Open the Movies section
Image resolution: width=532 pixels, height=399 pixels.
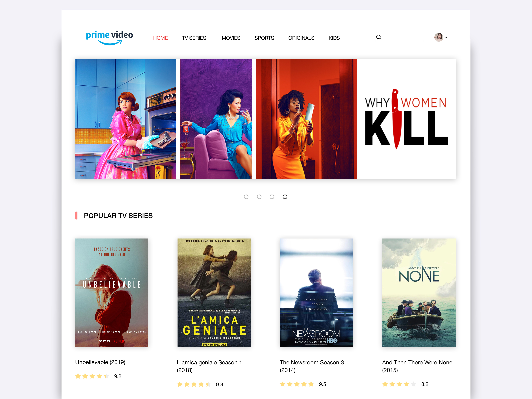tap(231, 38)
